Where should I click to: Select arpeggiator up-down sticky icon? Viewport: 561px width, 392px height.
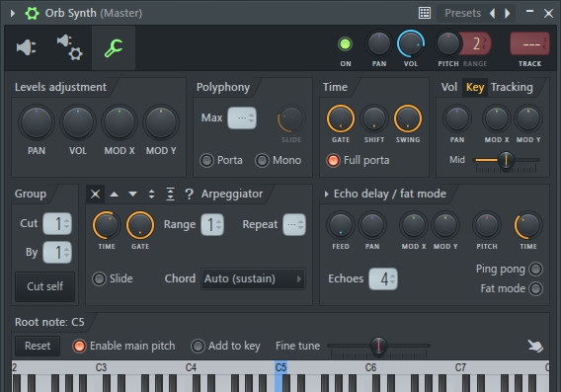click(170, 195)
